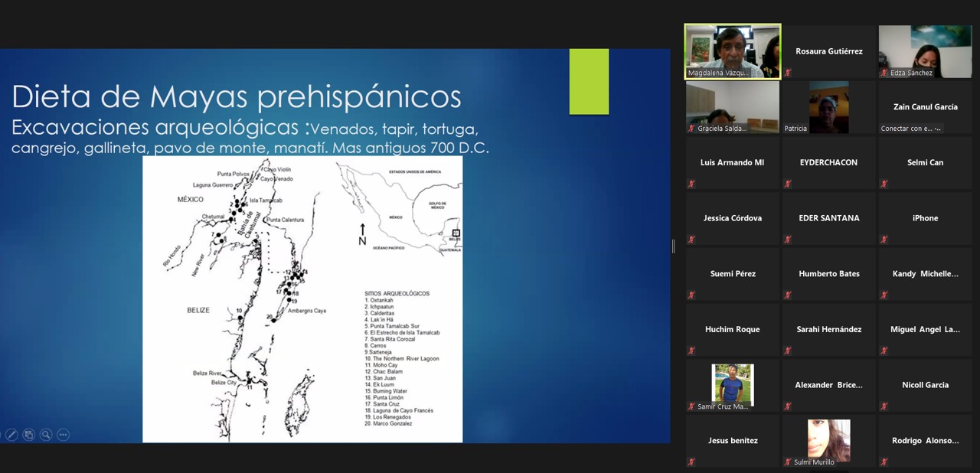
Task: Click muted mic icon on EYDERCHACON tile
Action: [788, 184]
